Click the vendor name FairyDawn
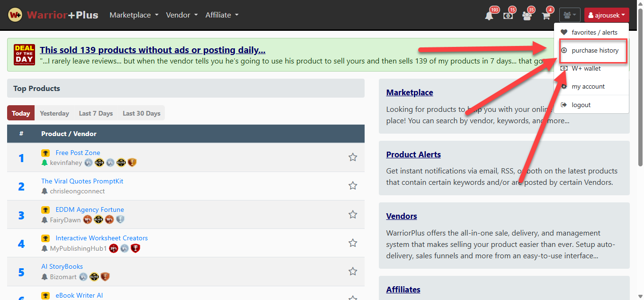This screenshot has height=300, width=644. (x=65, y=220)
